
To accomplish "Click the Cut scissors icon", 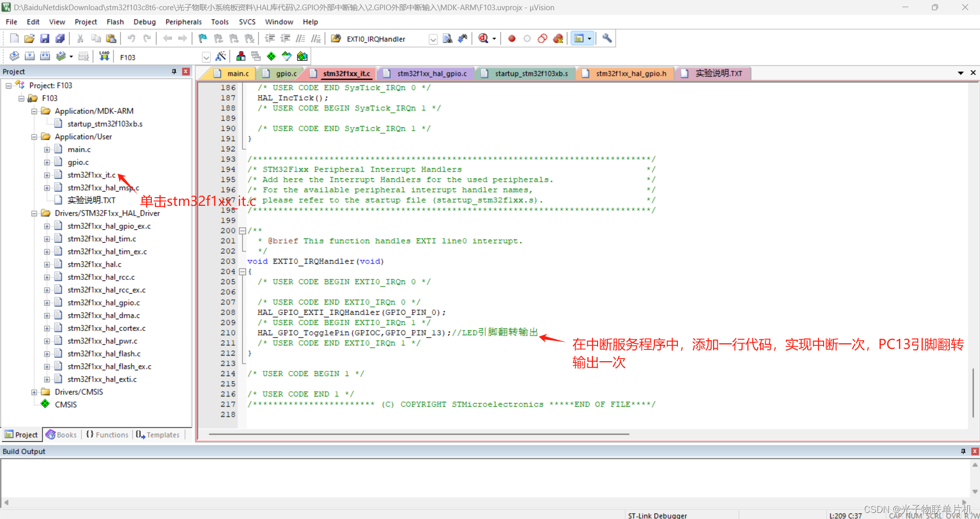I will coord(80,38).
